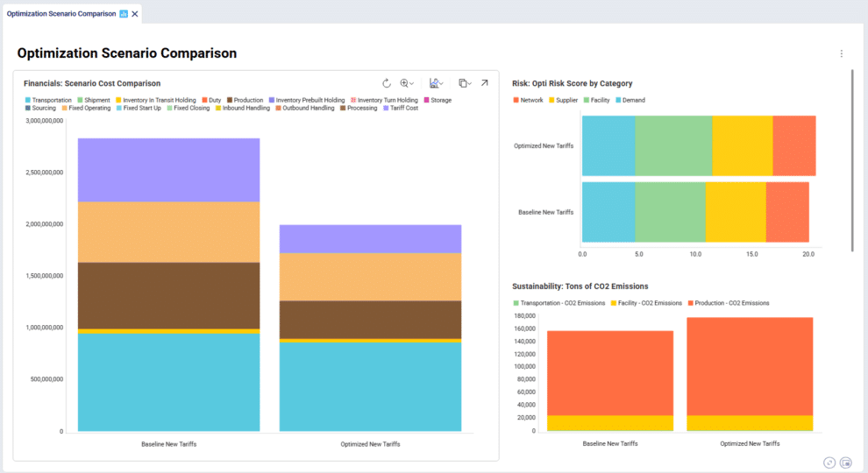Select Network segment of Optimized risk bar
This screenshot has width=868, height=473.
[x=794, y=146]
